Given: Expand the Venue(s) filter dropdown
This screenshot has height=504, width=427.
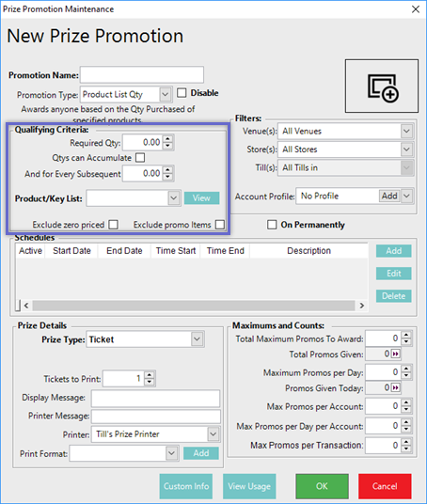Looking at the screenshot, I should (x=406, y=131).
